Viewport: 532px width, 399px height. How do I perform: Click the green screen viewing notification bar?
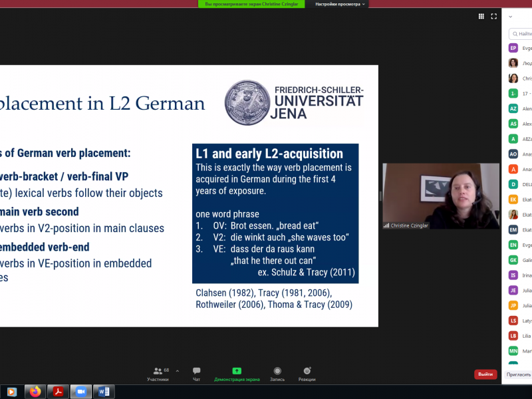click(251, 4)
